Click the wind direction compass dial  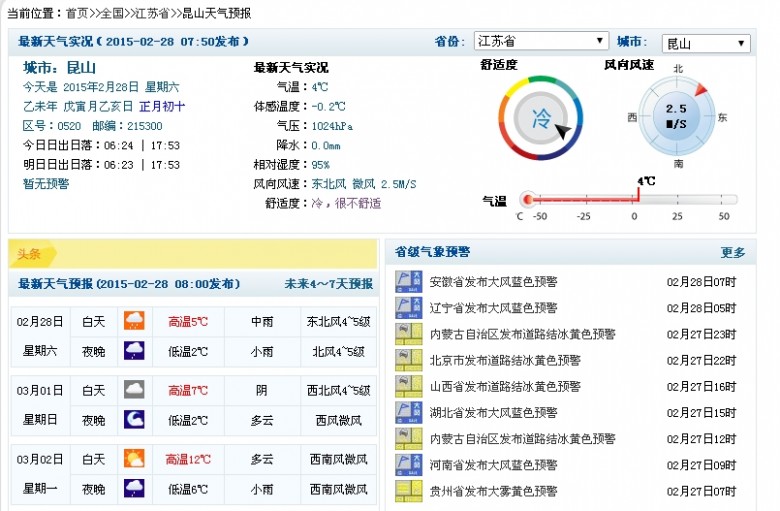(677, 115)
